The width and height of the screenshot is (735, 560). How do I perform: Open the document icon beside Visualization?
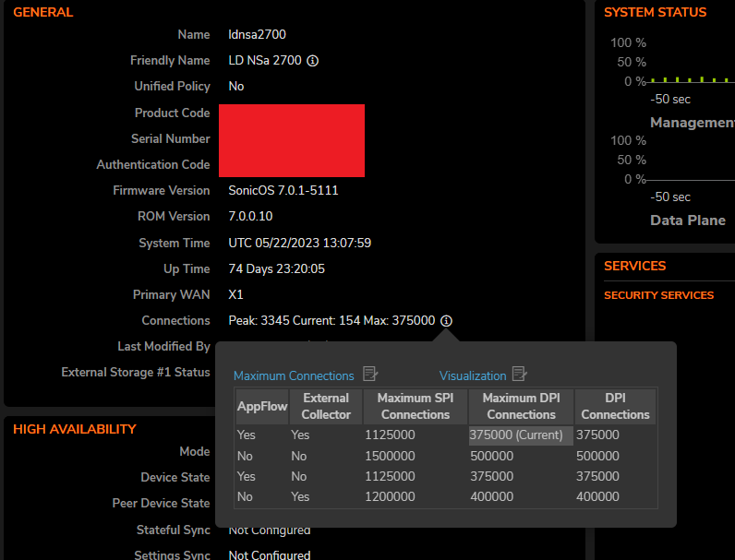[519, 375]
